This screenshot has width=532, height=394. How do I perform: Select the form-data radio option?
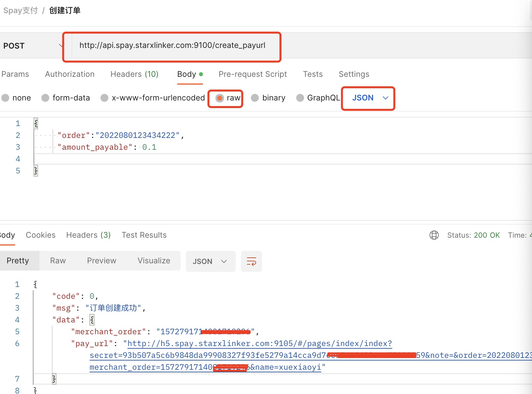(46, 98)
